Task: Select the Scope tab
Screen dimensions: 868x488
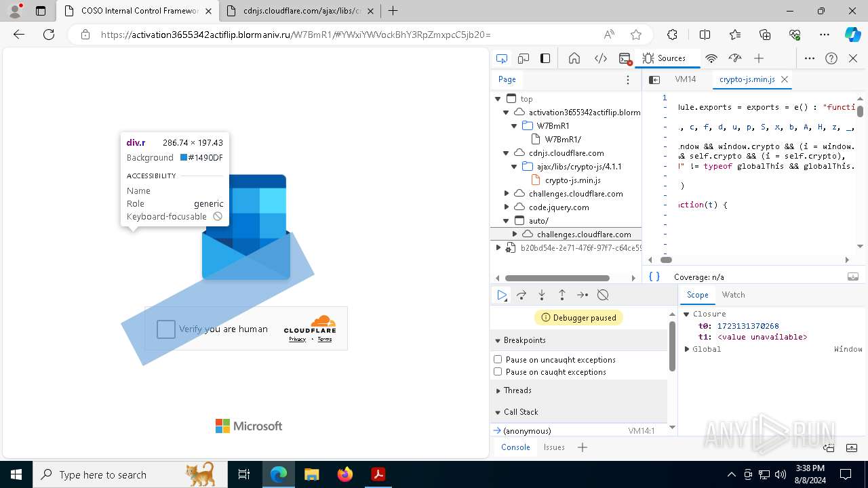Action: [697, 295]
